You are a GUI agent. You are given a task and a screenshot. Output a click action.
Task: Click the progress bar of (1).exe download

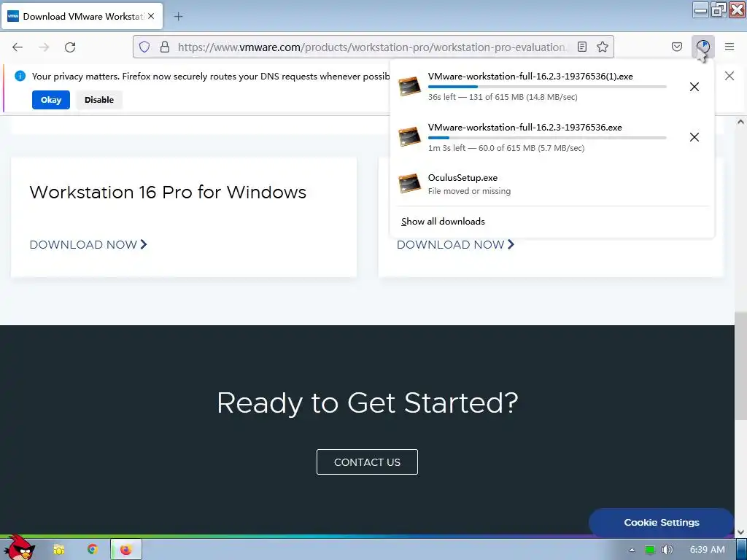point(547,87)
